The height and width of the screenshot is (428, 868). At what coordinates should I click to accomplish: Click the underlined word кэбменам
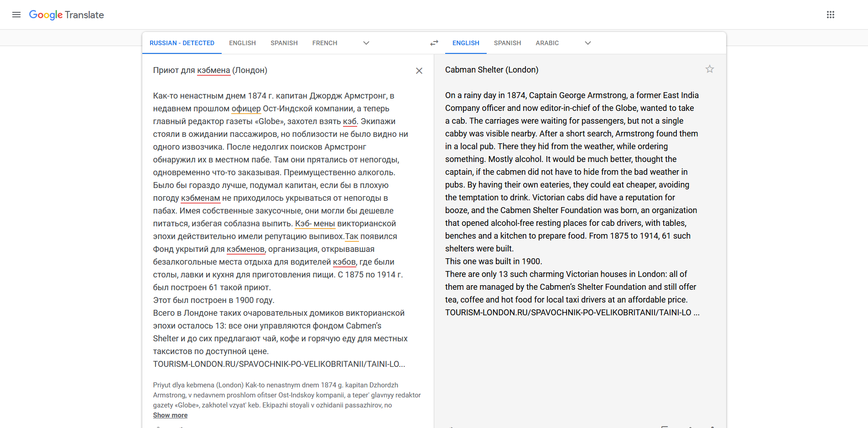pos(201,198)
